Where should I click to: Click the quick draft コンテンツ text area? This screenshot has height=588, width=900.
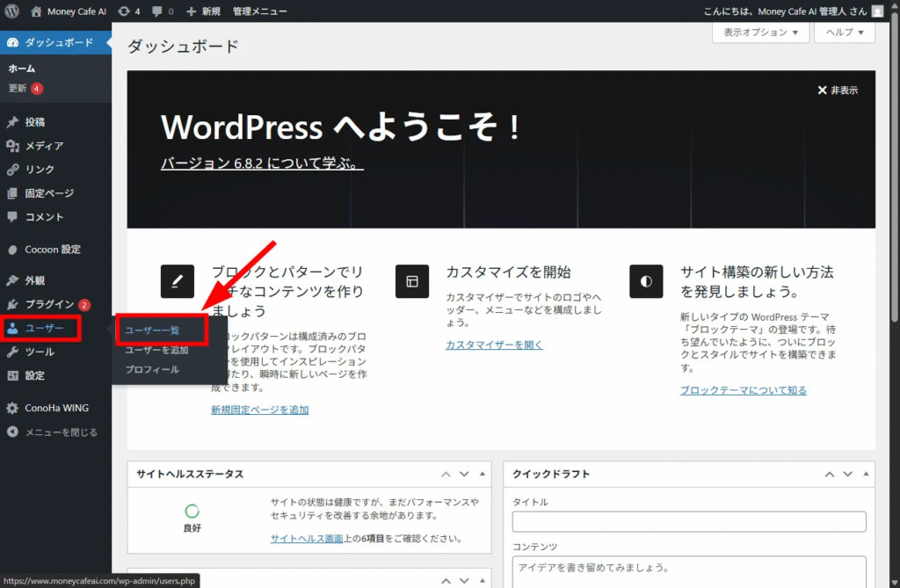[689, 572]
